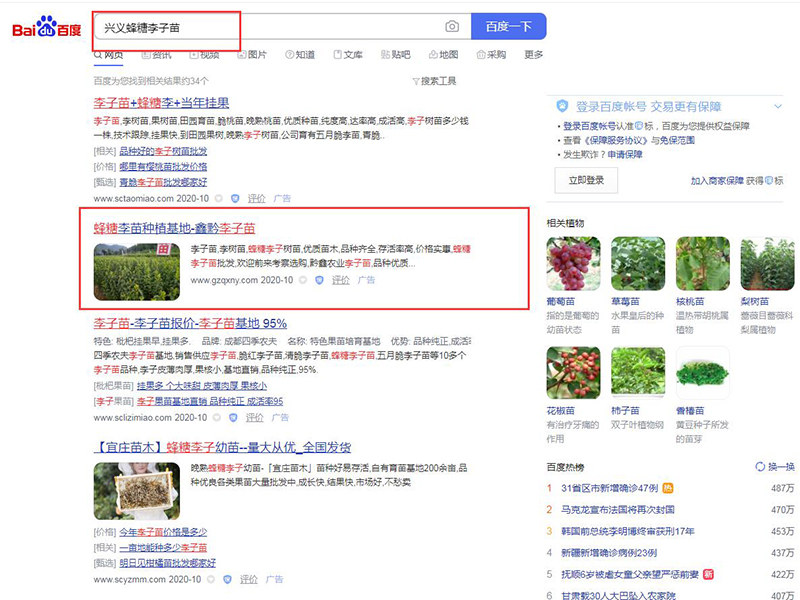Open hot topic 抚顺6岁被虐女童父亲望严惩前妻
Image resolution: width=800 pixels, height=600 pixels.
click(630, 574)
